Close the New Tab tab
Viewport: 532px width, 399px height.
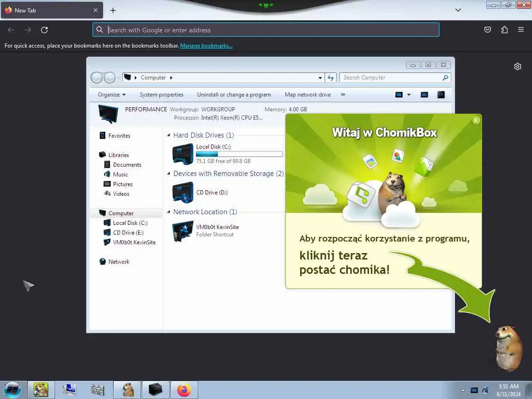[96, 11]
